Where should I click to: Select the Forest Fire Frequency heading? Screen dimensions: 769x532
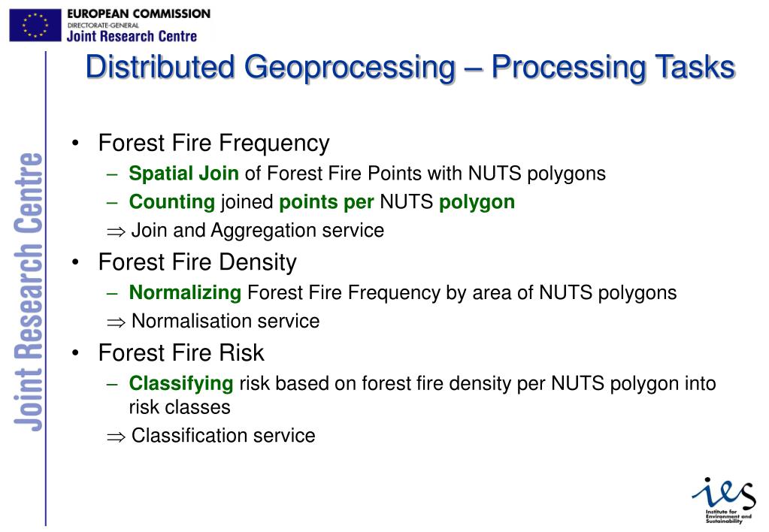point(213,144)
